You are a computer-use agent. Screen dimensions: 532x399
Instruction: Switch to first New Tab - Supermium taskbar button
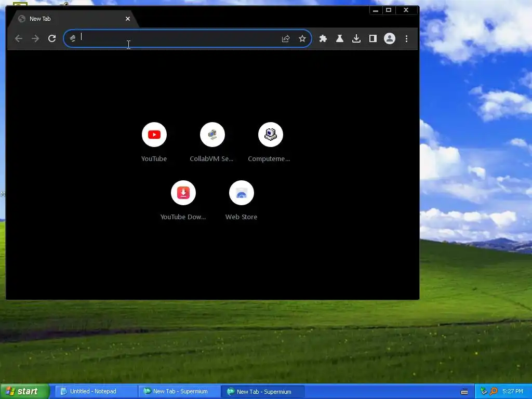pos(179,392)
